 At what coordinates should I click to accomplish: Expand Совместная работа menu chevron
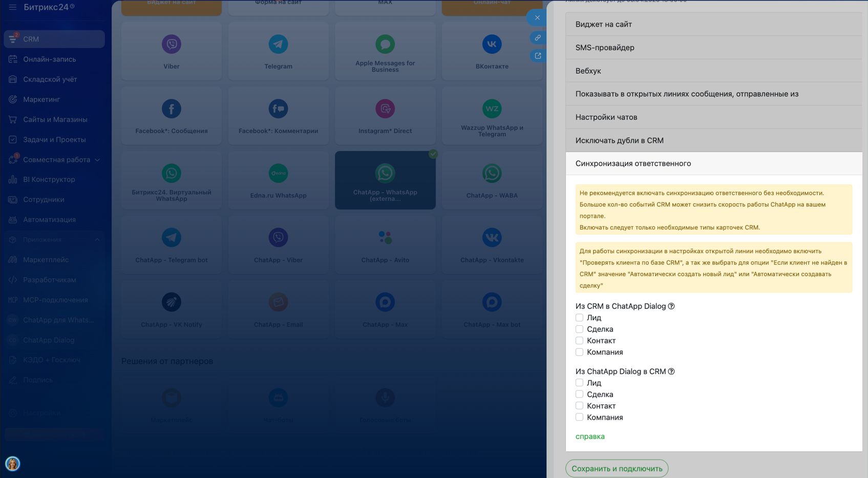(x=97, y=160)
